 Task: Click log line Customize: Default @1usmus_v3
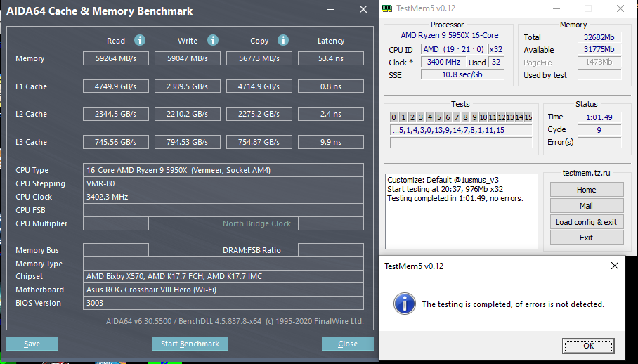[443, 180]
